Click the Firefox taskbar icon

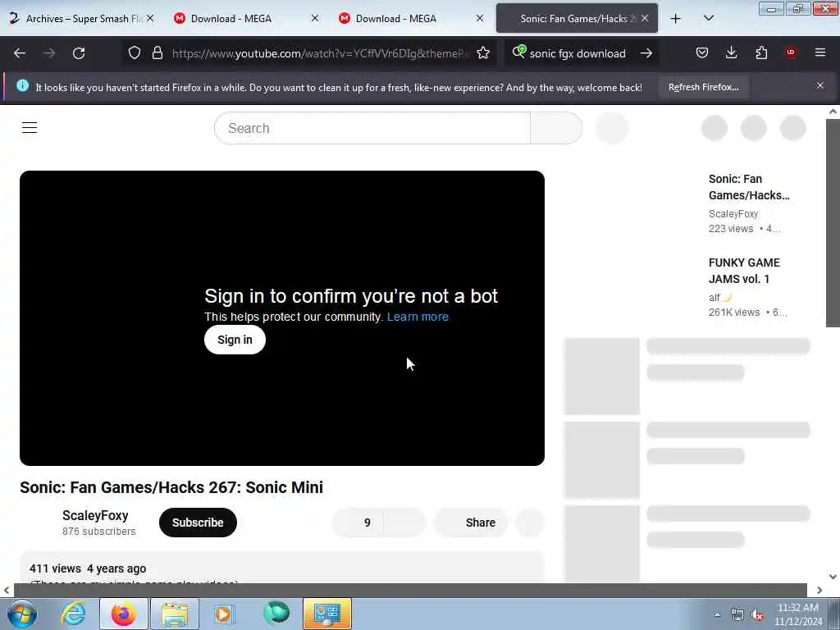point(123,614)
